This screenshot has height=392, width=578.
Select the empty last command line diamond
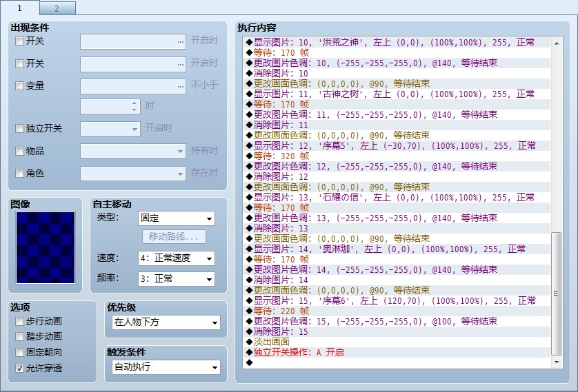250,362
